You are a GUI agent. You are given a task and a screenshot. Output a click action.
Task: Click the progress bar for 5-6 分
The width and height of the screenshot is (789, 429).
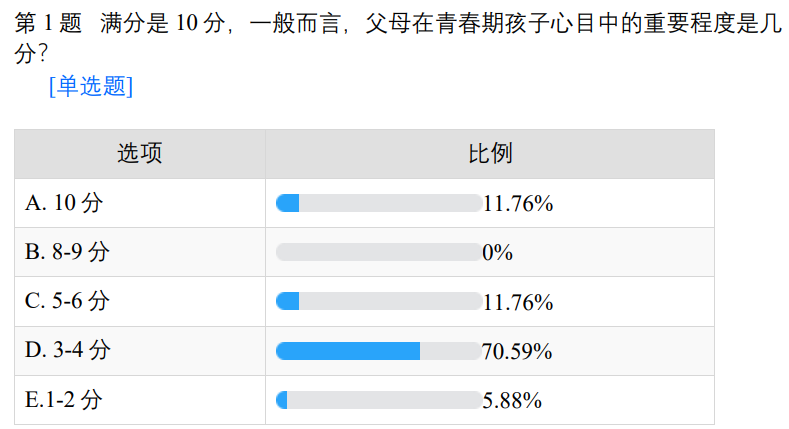pyautogui.click(x=378, y=302)
